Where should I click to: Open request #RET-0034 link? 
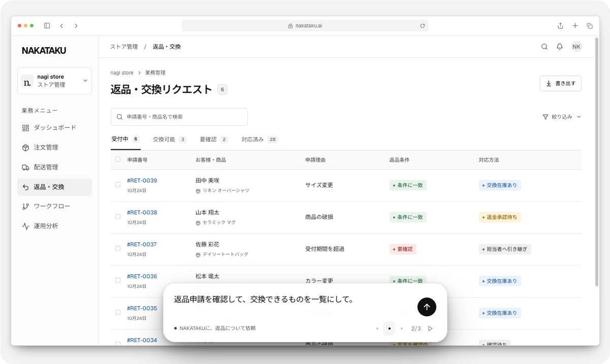[x=142, y=340]
